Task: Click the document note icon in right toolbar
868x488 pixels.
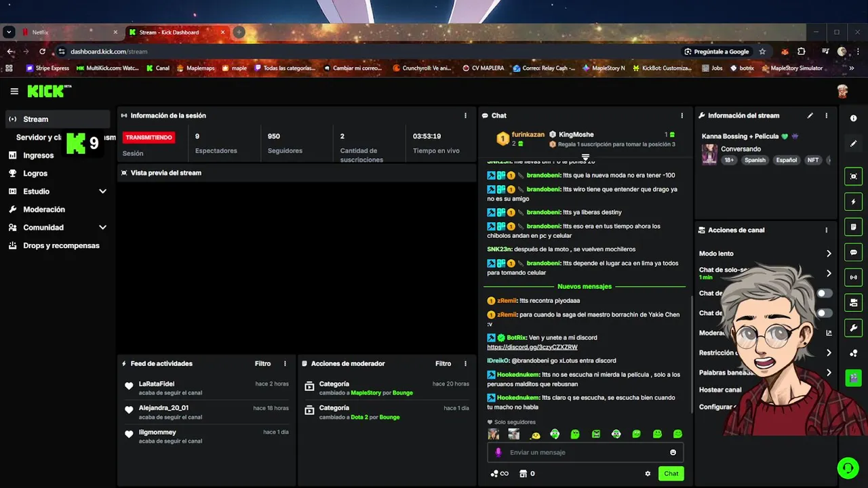Action: [853, 227]
